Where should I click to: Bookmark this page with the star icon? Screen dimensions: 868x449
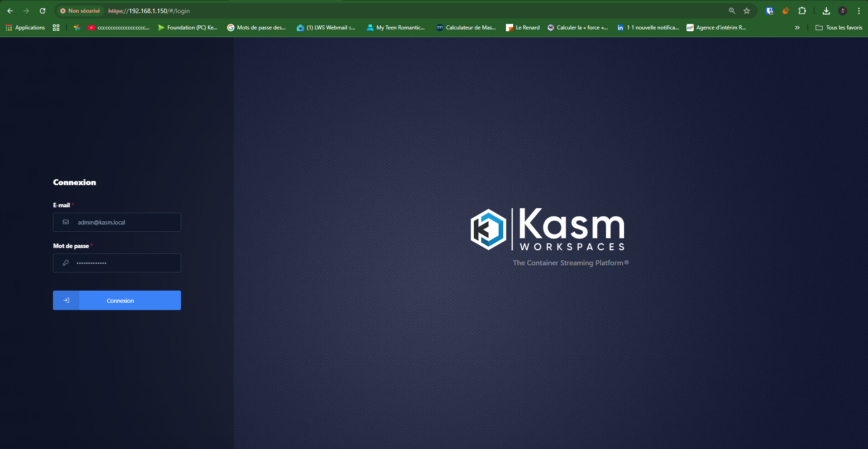click(747, 11)
